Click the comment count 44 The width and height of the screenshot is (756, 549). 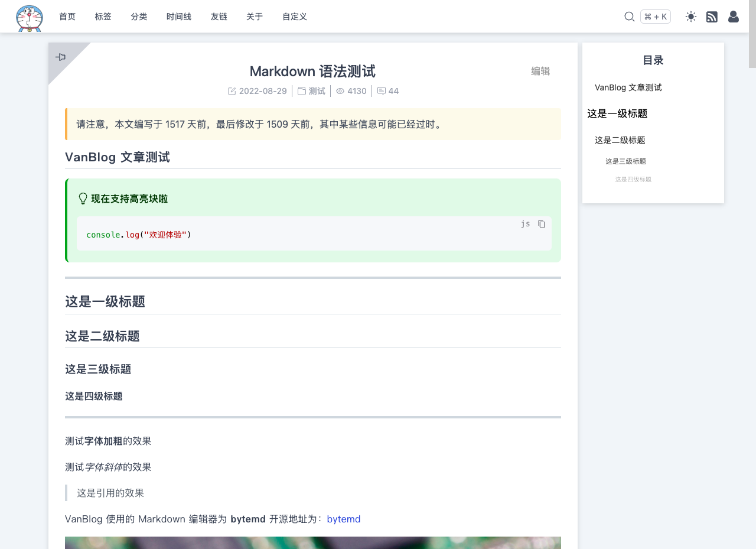(393, 91)
